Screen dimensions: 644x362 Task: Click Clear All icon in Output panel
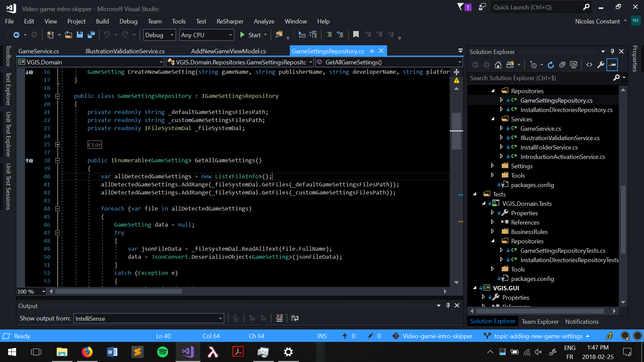coord(279,318)
